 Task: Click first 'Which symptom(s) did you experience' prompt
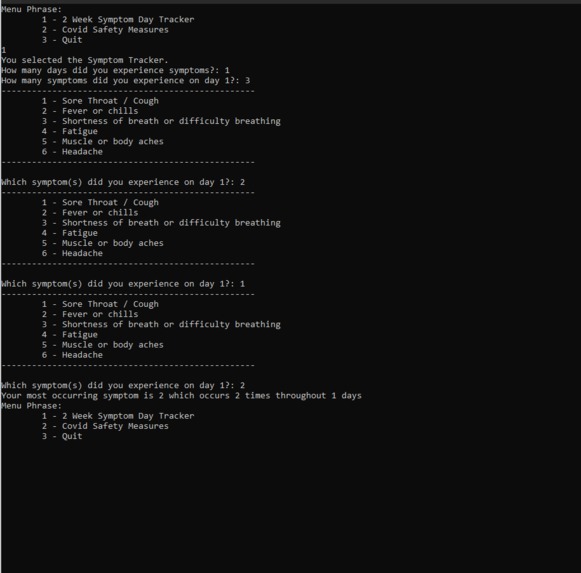click(x=123, y=182)
